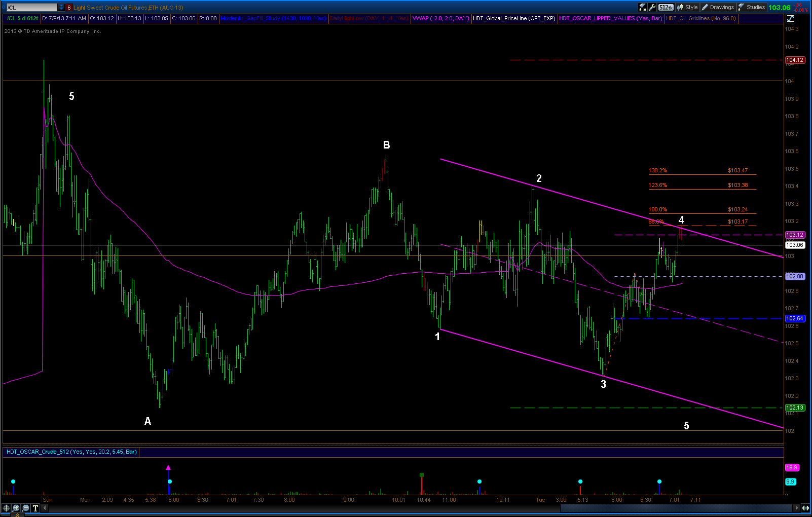Click the $103.47 Fibonacci price label
The image size is (812, 517).
point(737,170)
